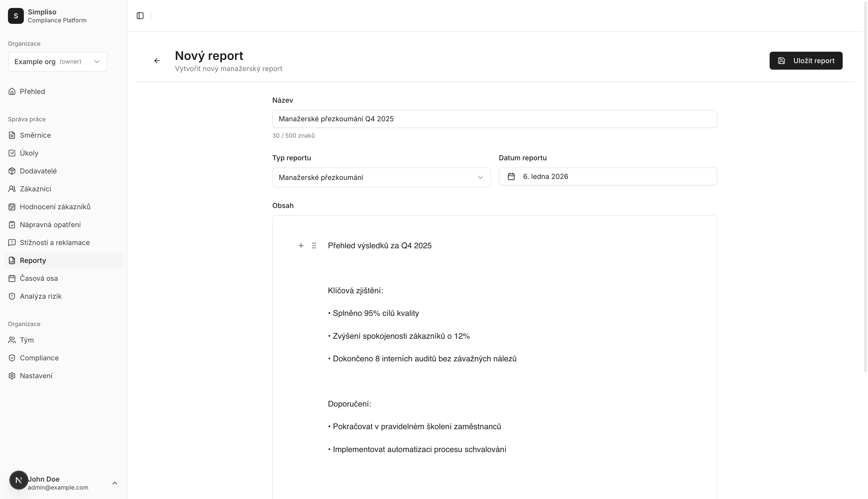Screen dimensions: 868x499
Task: Click the Dodavatelé box icon
Action: click(x=12, y=171)
